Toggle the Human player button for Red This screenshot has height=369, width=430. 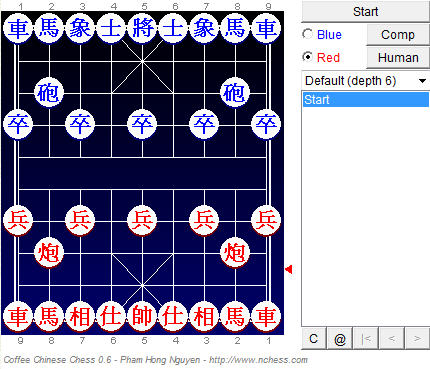click(398, 58)
